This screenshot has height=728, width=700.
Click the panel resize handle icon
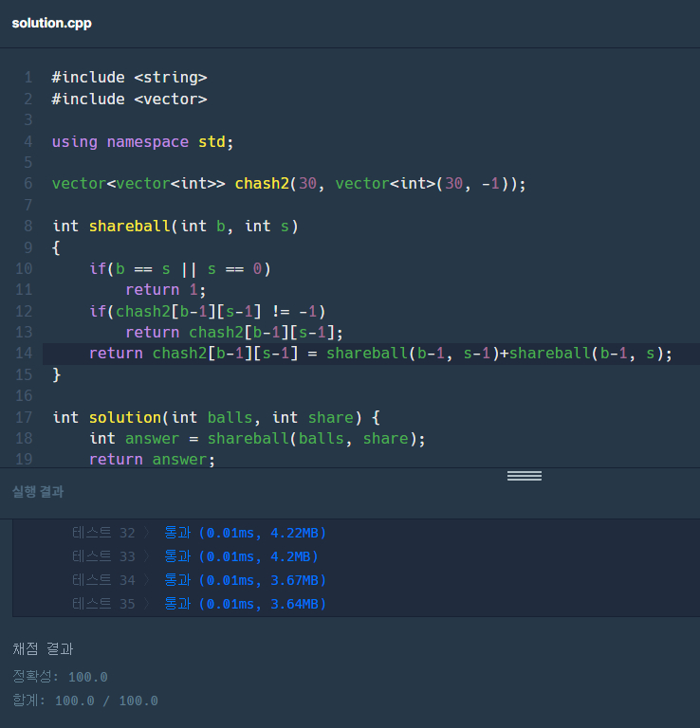point(524,476)
